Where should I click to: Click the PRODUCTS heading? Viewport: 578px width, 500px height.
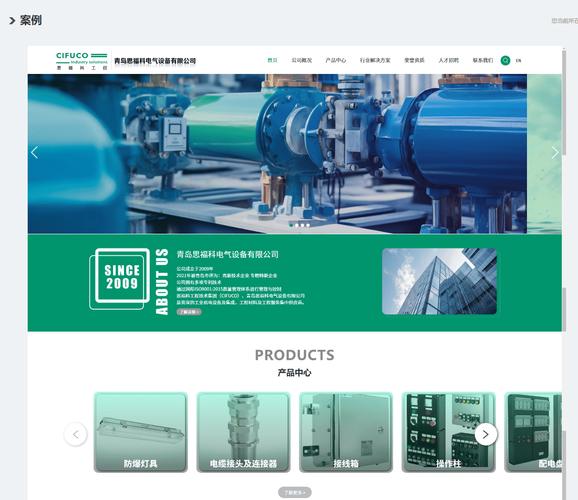(295, 355)
